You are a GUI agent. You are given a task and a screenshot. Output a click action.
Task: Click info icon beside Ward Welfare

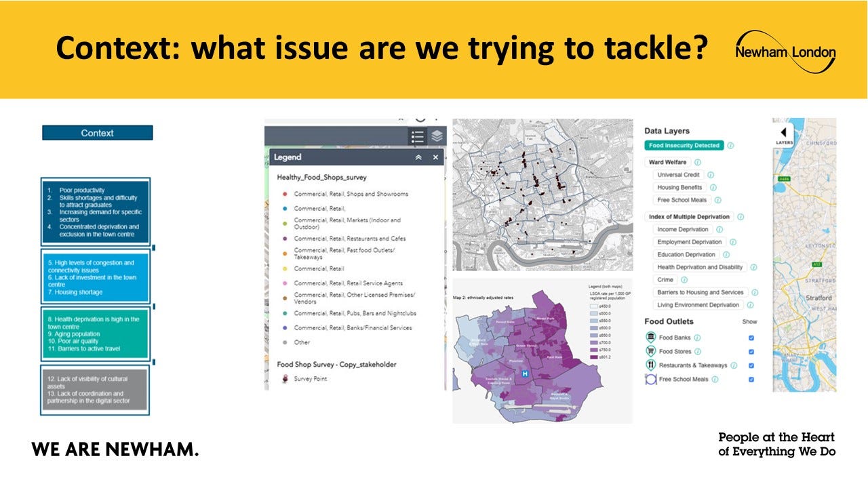click(x=698, y=162)
